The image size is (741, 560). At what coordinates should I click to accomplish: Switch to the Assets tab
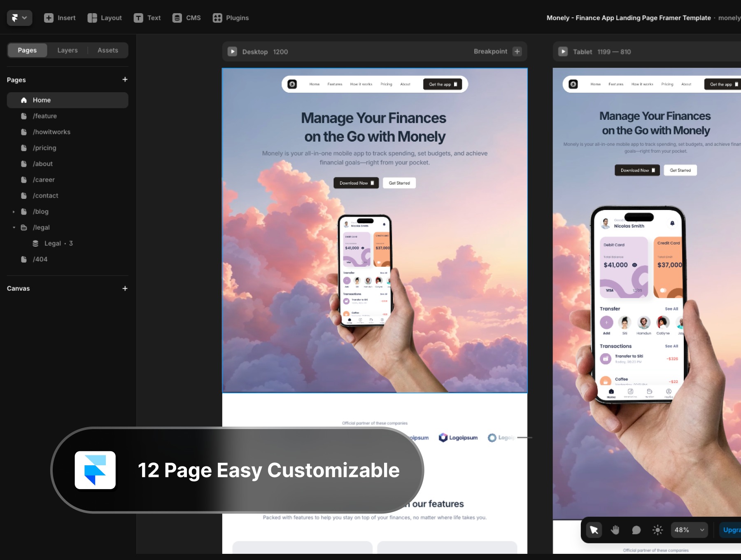[x=108, y=50]
